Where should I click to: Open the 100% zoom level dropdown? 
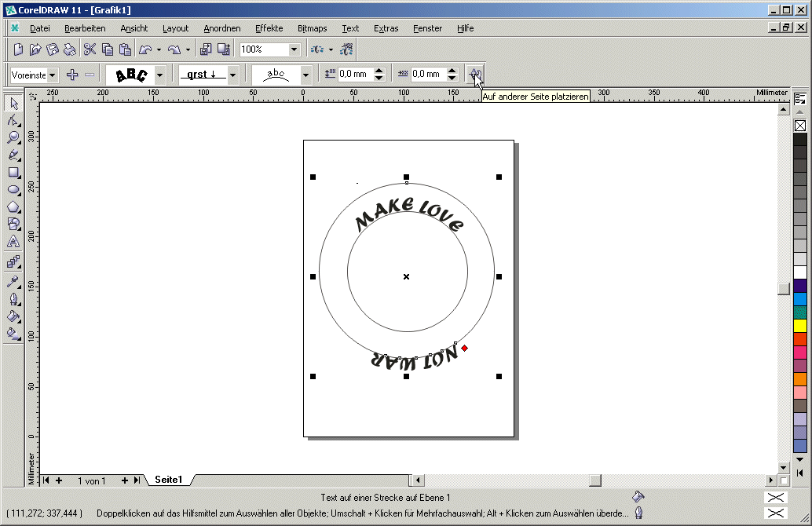tap(294, 49)
